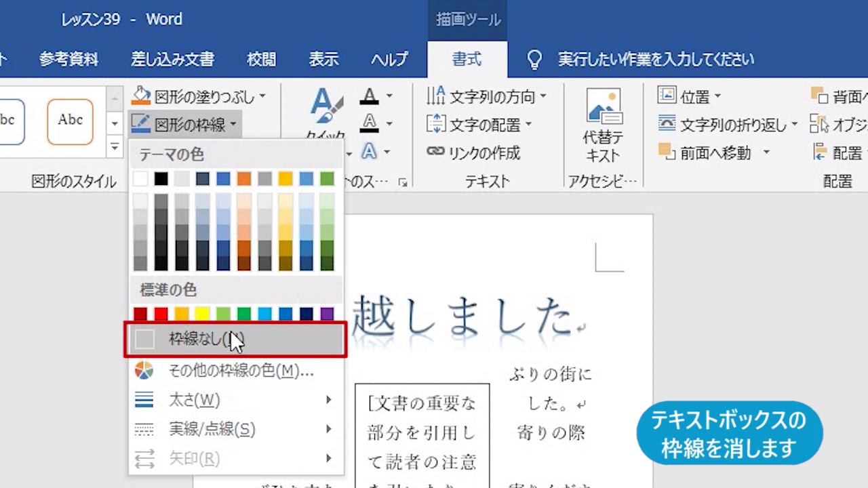This screenshot has height=488, width=868.
Task: Select the Format (書式) tab
Action: [x=467, y=60]
